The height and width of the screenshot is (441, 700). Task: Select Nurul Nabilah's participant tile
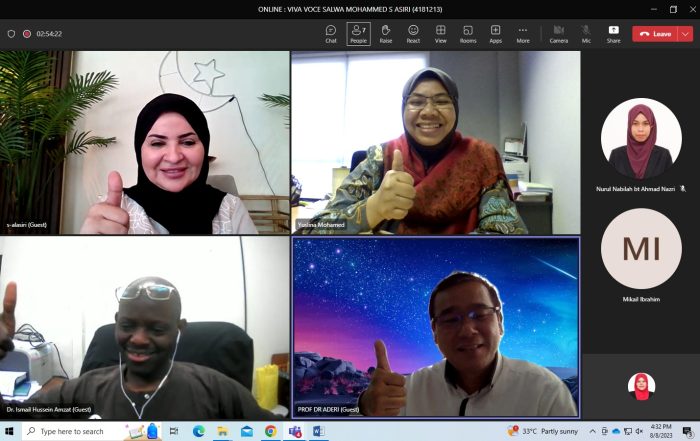click(x=641, y=140)
